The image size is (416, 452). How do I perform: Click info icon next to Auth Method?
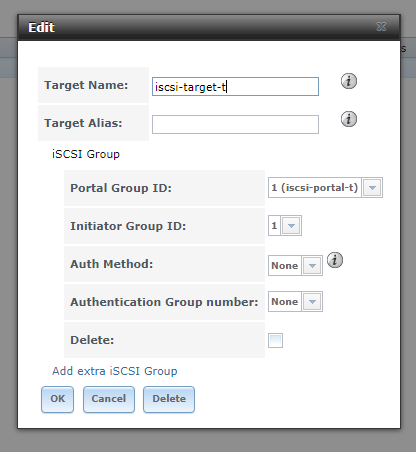[335, 260]
